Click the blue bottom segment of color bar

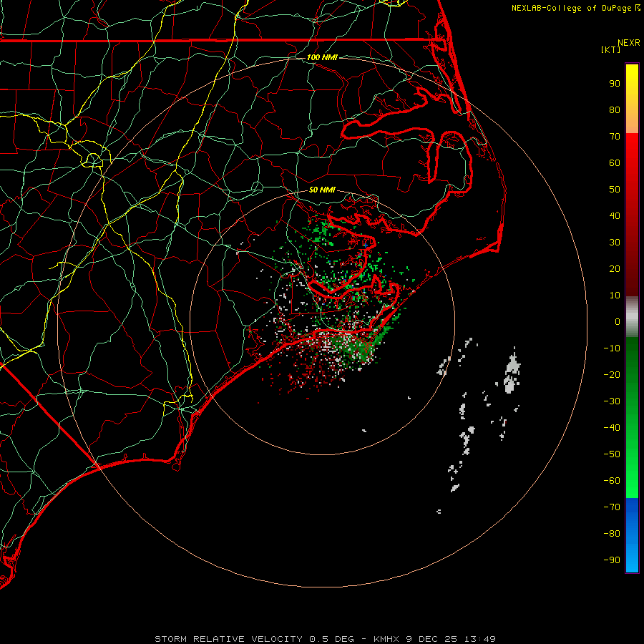(632, 535)
